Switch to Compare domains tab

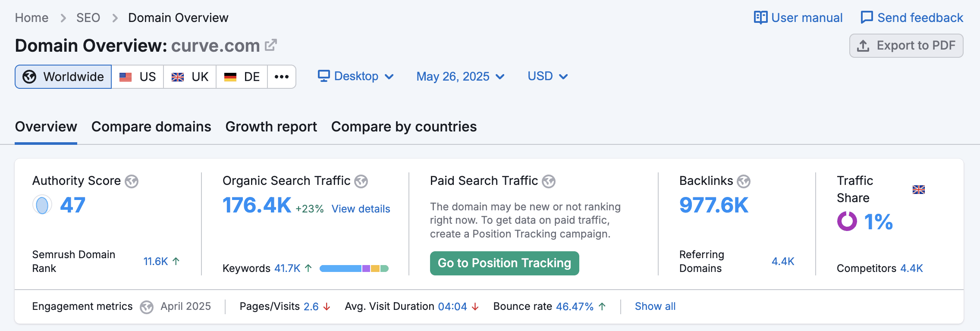(x=151, y=127)
